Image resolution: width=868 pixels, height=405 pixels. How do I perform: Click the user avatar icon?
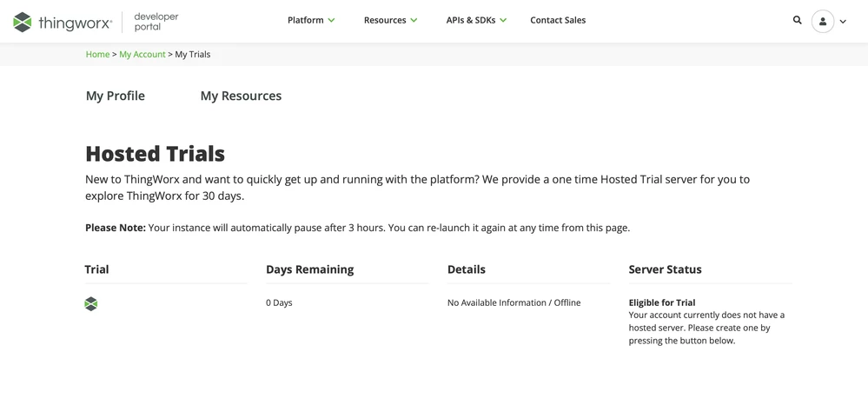tap(823, 21)
